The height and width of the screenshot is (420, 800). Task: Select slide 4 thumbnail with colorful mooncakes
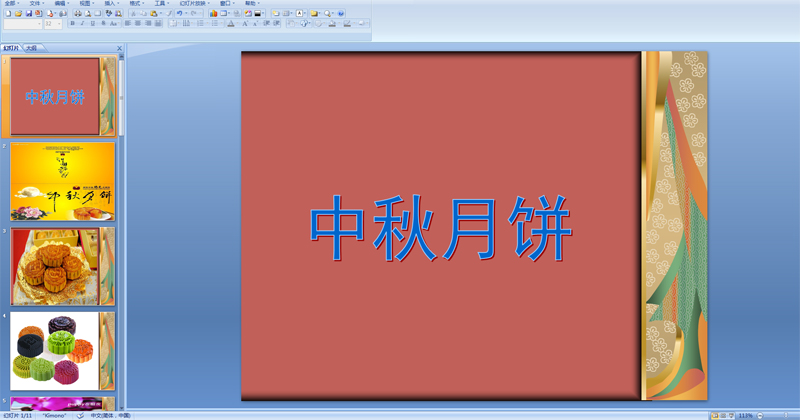[x=63, y=351]
